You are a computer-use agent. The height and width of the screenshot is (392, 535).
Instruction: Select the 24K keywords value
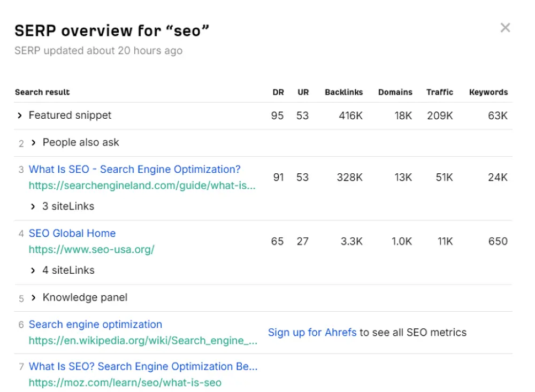point(498,178)
